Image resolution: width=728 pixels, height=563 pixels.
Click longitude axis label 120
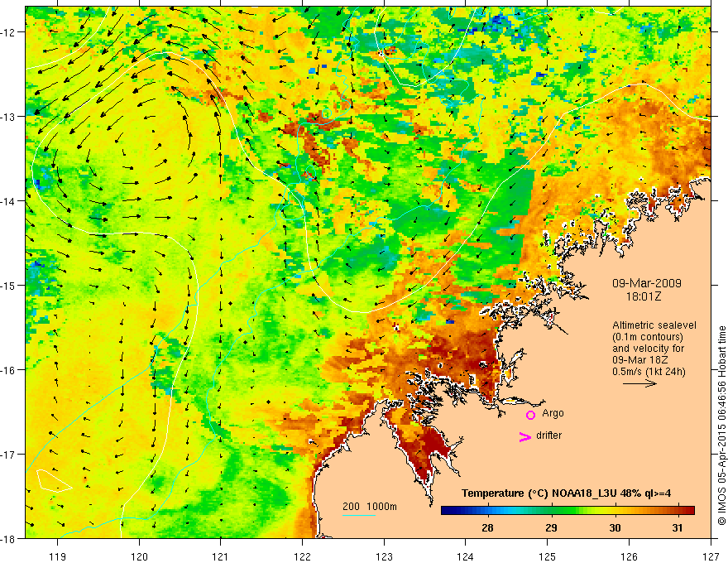coord(139,556)
